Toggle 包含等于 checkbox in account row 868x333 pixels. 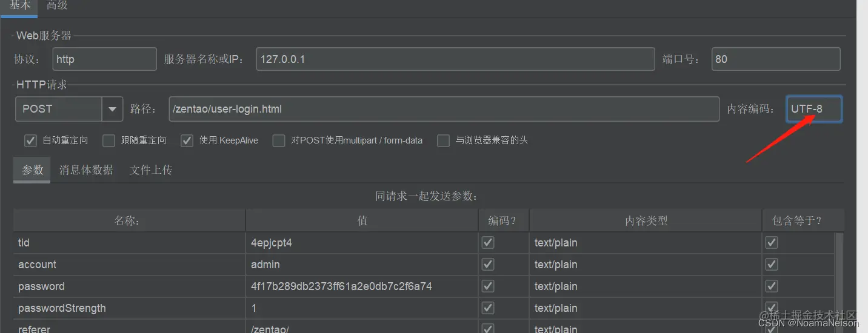(x=772, y=265)
